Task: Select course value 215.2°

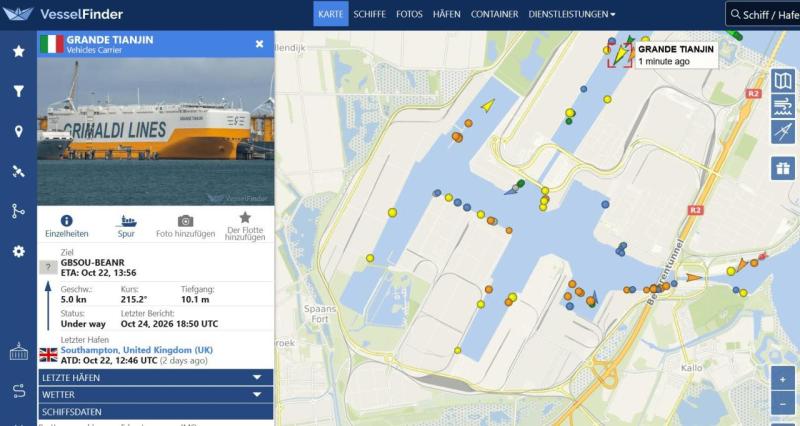Action: coord(134,299)
